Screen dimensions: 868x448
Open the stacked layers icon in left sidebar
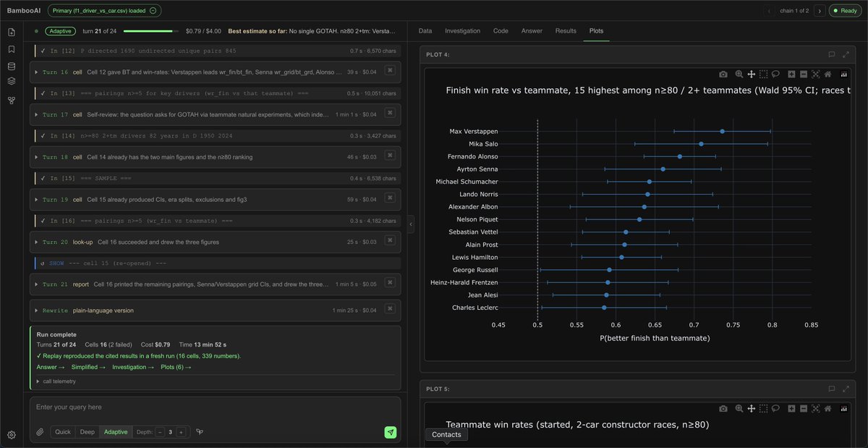(12, 80)
